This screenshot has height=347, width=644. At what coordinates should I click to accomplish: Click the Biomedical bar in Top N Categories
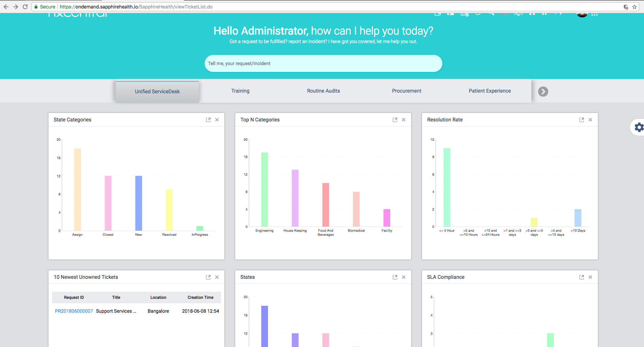(356, 209)
